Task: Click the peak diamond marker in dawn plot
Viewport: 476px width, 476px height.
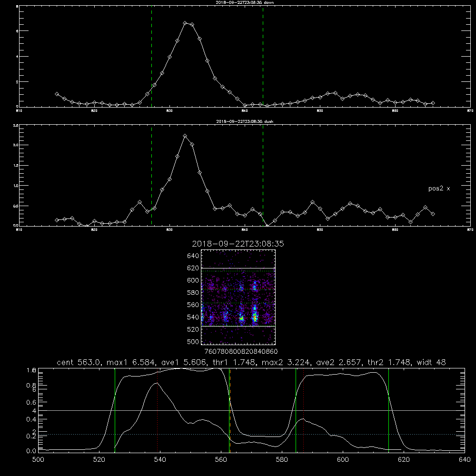Action: click(185, 23)
